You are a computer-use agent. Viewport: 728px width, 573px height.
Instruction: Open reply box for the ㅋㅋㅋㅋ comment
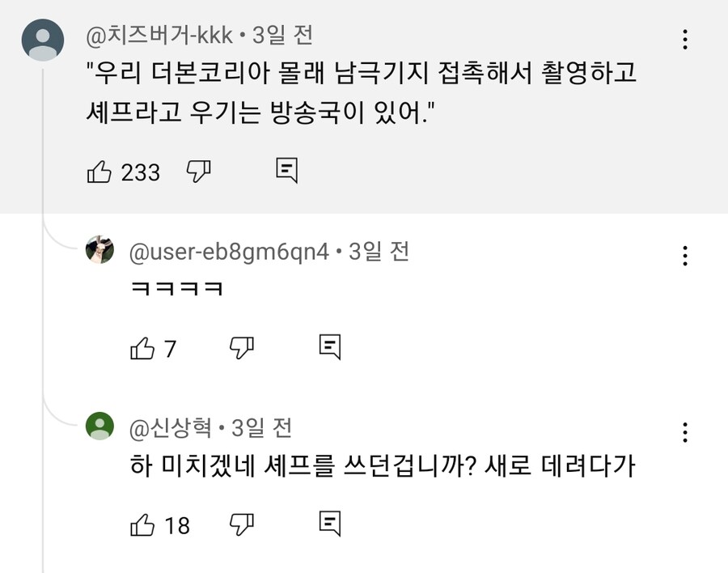[x=331, y=346]
